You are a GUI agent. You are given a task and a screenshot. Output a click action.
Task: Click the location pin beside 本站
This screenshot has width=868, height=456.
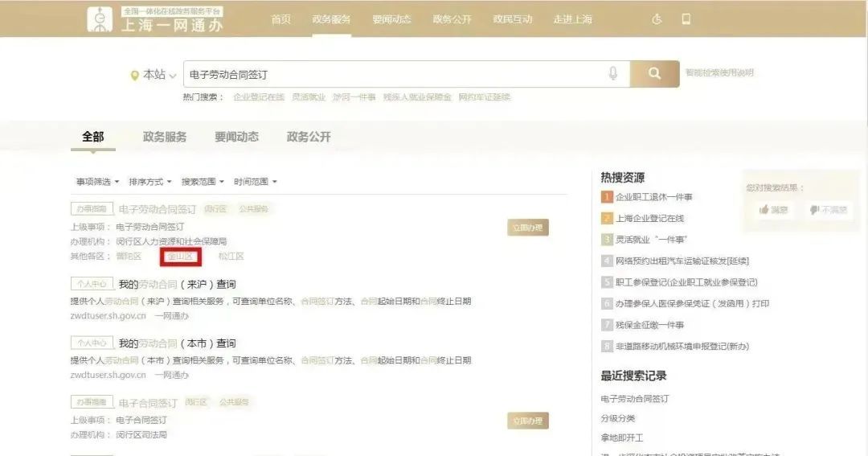(134, 75)
